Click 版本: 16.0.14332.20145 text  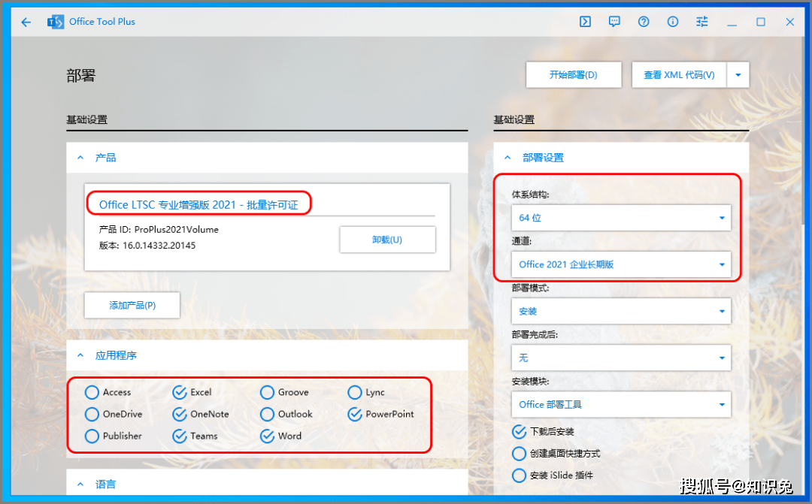click(x=147, y=246)
